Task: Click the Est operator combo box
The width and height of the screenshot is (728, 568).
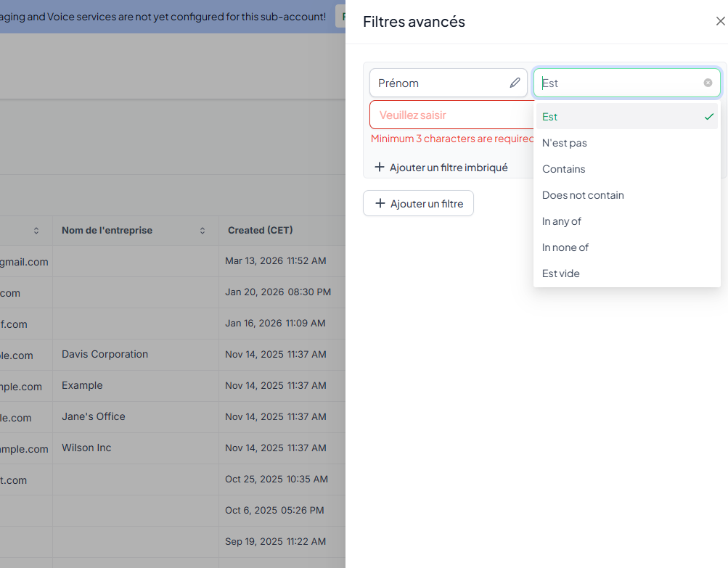Action: tap(617, 83)
